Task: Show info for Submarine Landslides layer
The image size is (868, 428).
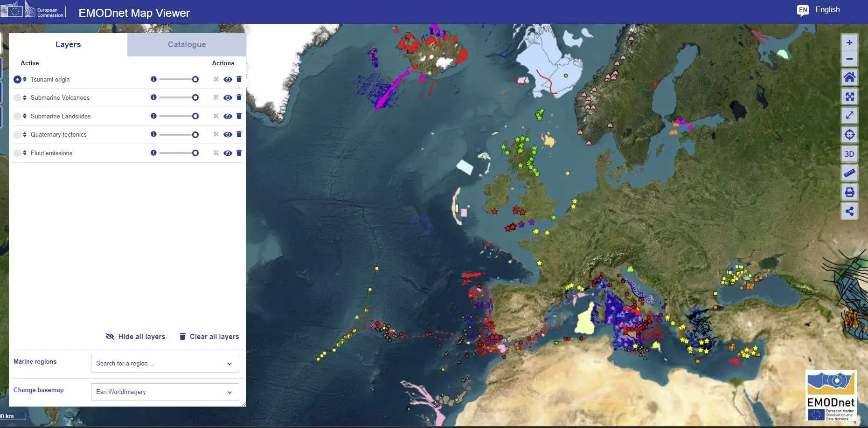Action: click(153, 116)
